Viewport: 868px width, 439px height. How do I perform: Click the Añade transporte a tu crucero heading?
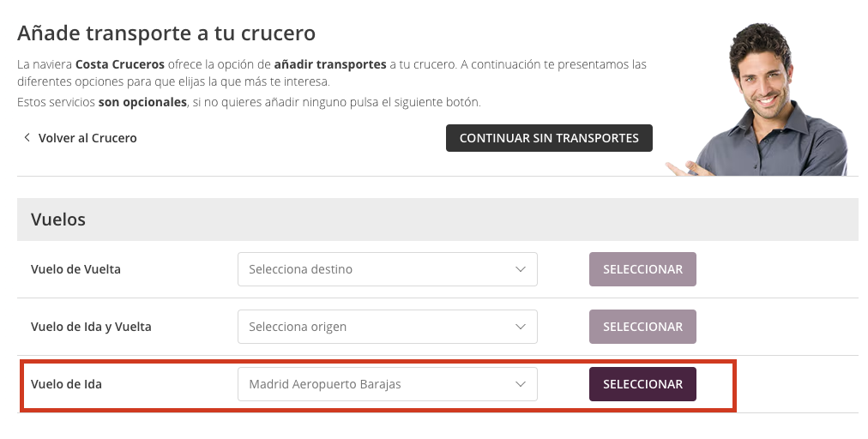pos(166,33)
